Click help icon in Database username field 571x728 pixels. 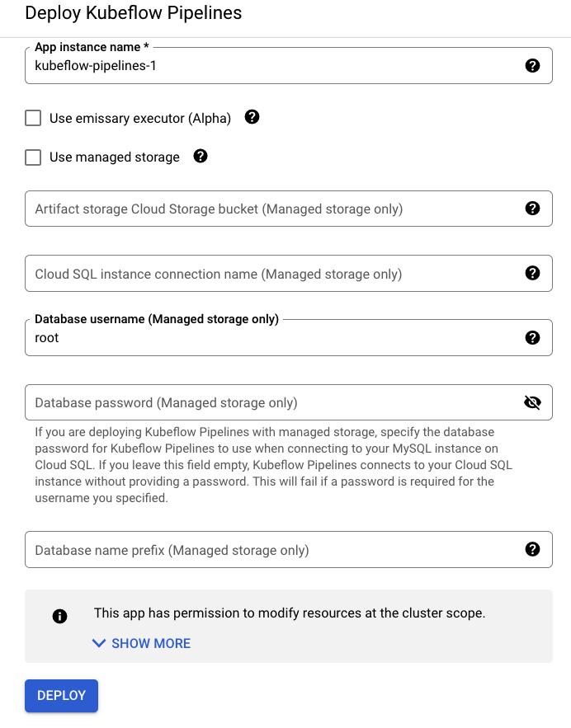(x=533, y=337)
